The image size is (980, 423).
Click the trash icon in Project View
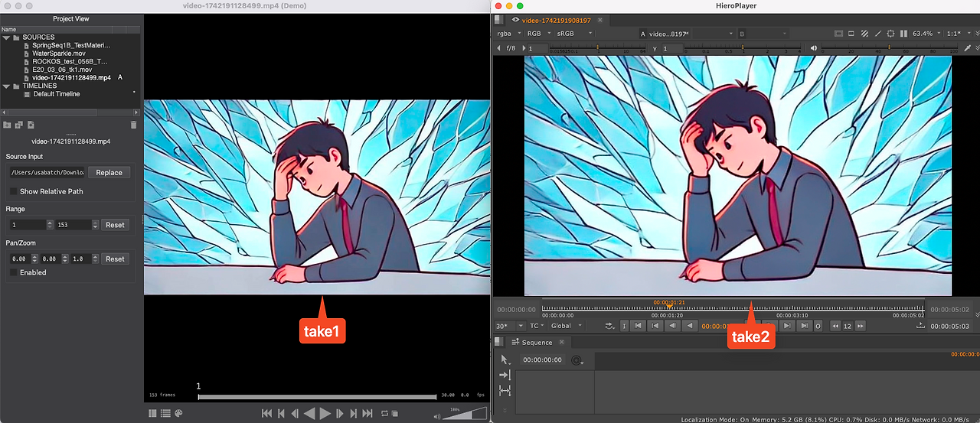pos(133,125)
